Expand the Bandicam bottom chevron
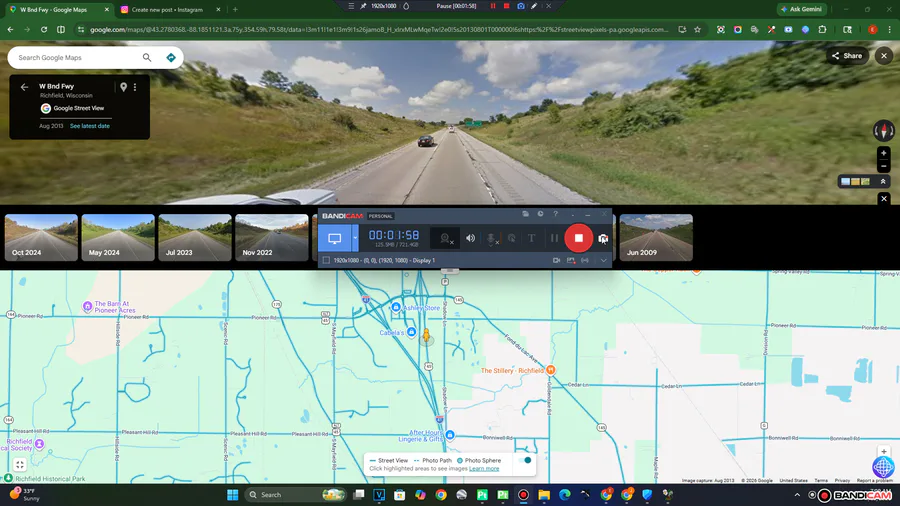 pyautogui.click(x=603, y=260)
